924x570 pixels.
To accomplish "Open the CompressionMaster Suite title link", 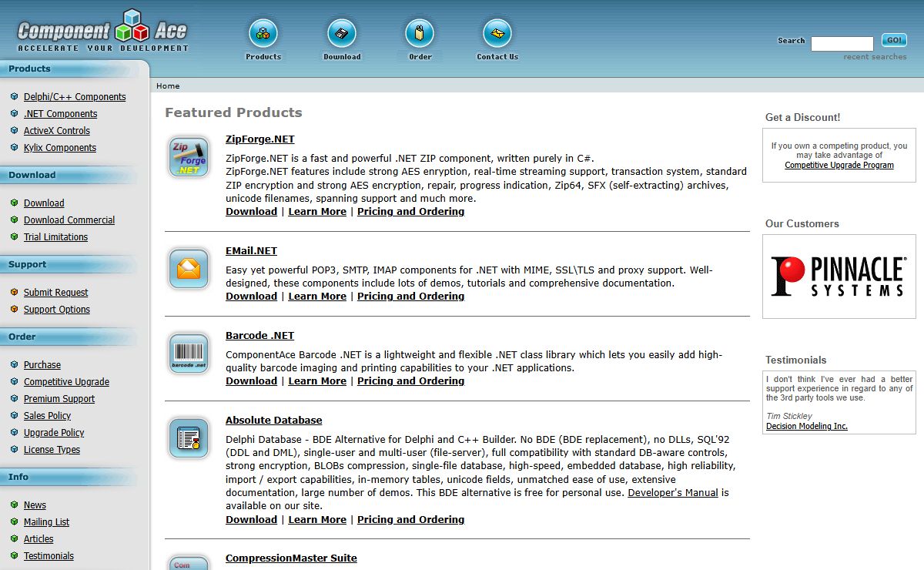I will tap(291, 558).
